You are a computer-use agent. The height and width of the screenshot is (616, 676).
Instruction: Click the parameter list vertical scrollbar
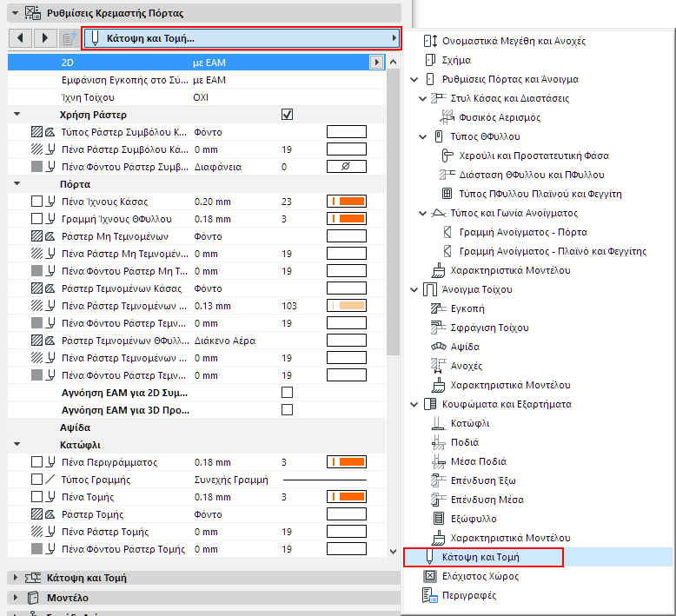pyautogui.click(x=393, y=212)
